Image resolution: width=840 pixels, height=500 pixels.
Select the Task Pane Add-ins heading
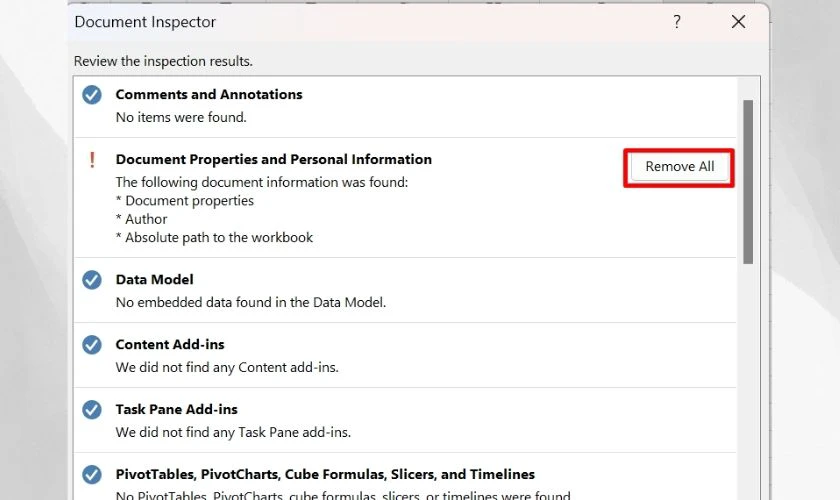tap(176, 409)
